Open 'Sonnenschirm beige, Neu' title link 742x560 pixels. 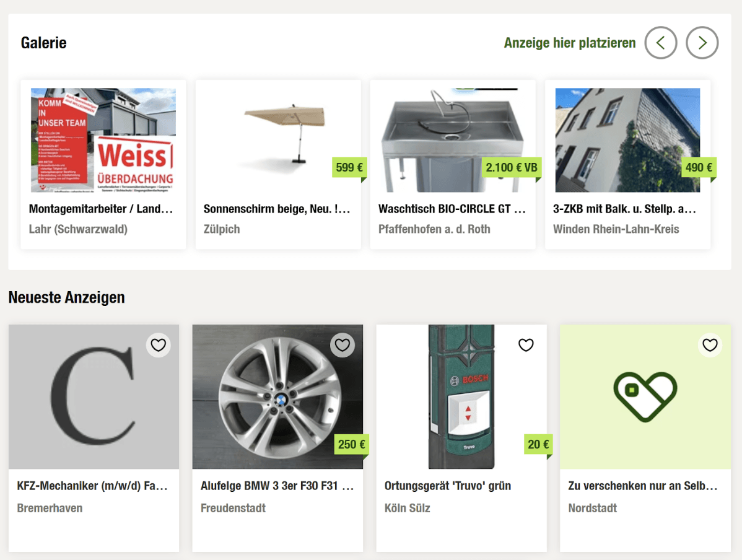coord(277,209)
